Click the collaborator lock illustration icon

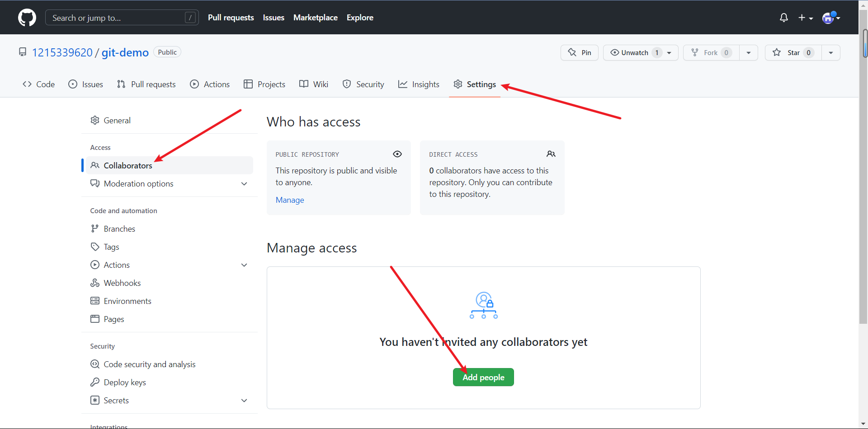[x=484, y=305]
